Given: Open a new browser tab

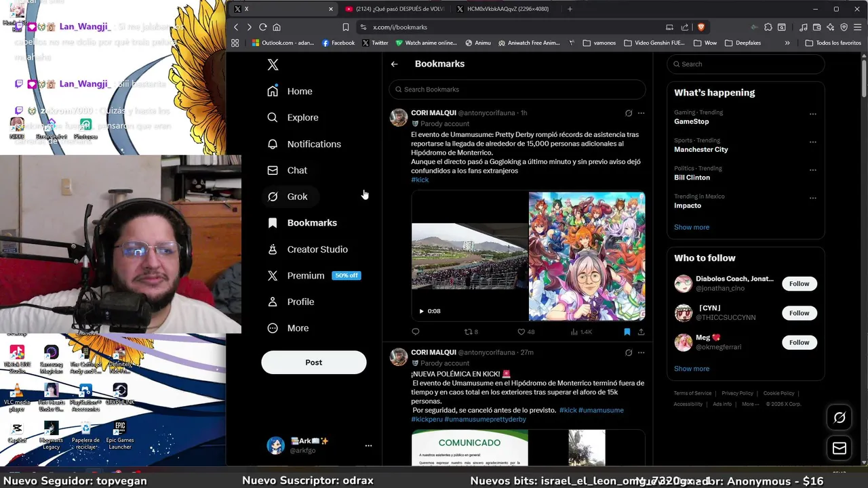Looking at the screenshot, I should click(x=570, y=9).
